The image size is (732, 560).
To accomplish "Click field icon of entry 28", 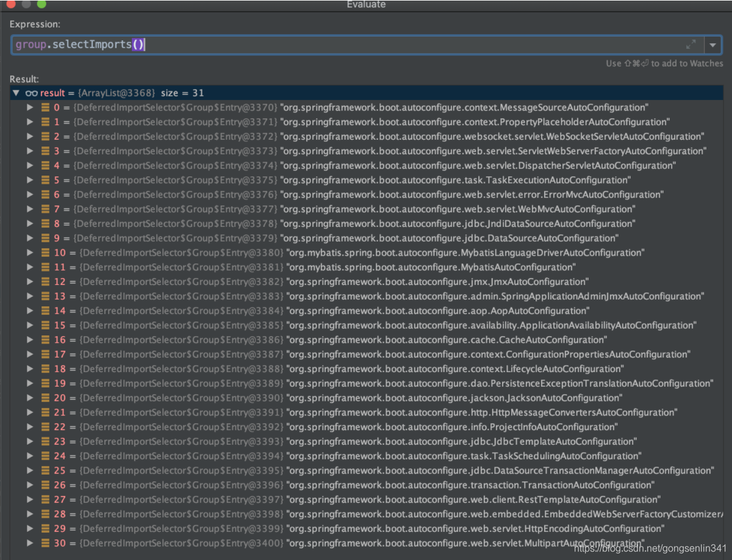I will pyautogui.click(x=45, y=514).
